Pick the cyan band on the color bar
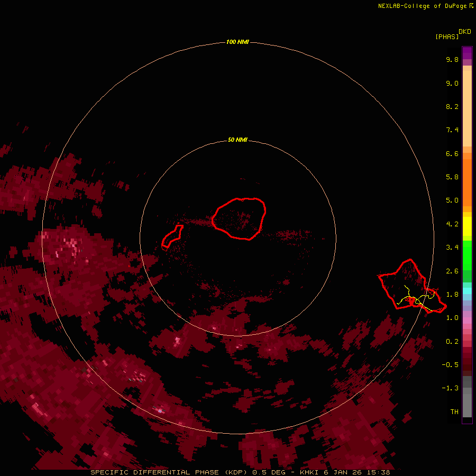 coord(467,291)
